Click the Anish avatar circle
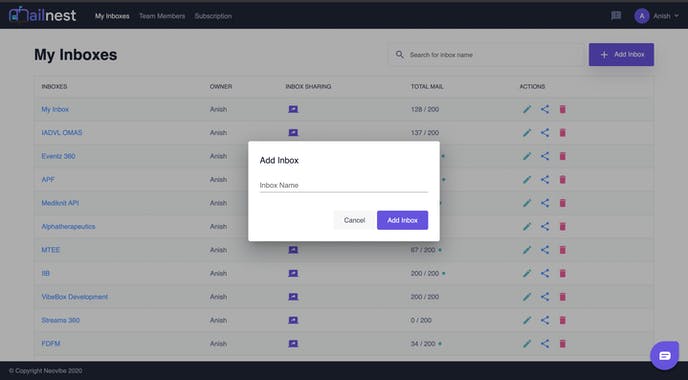 pos(641,16)
